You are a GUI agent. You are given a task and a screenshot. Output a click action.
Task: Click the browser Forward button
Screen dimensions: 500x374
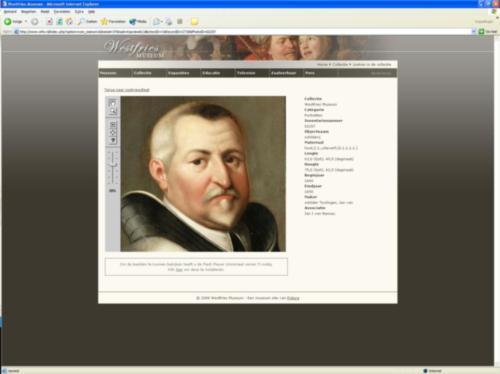click(35, 22)
